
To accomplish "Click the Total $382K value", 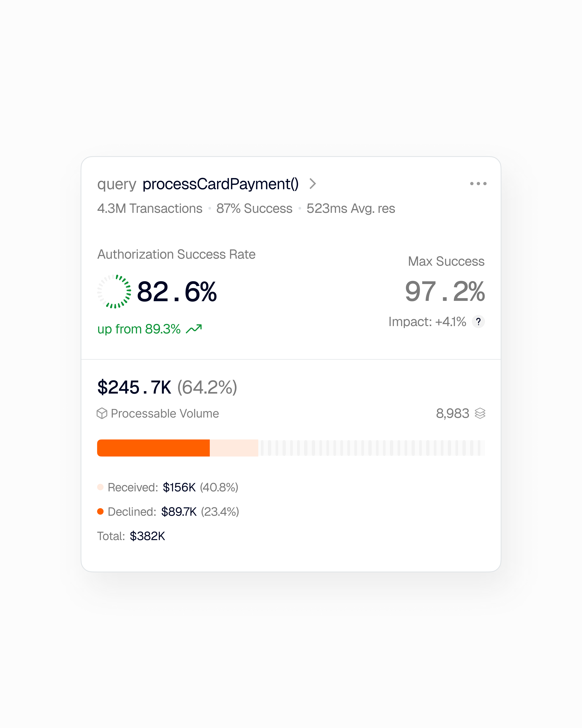I will [147, 536].
